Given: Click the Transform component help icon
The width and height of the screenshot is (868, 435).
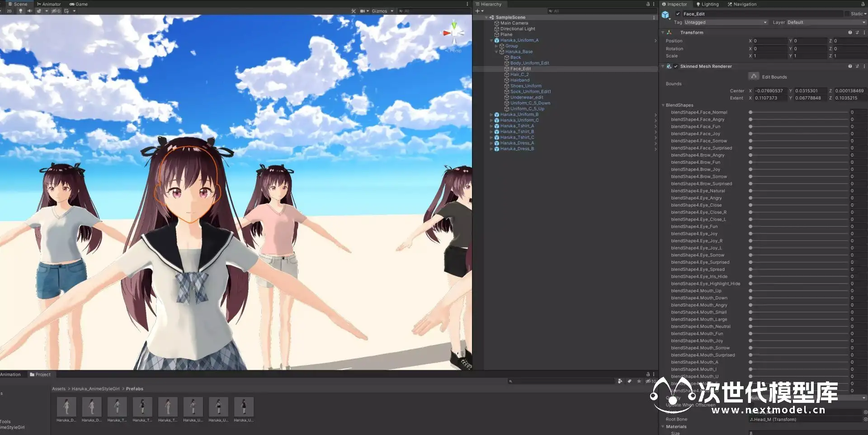Looking at the screenshot, I should 850,33.
